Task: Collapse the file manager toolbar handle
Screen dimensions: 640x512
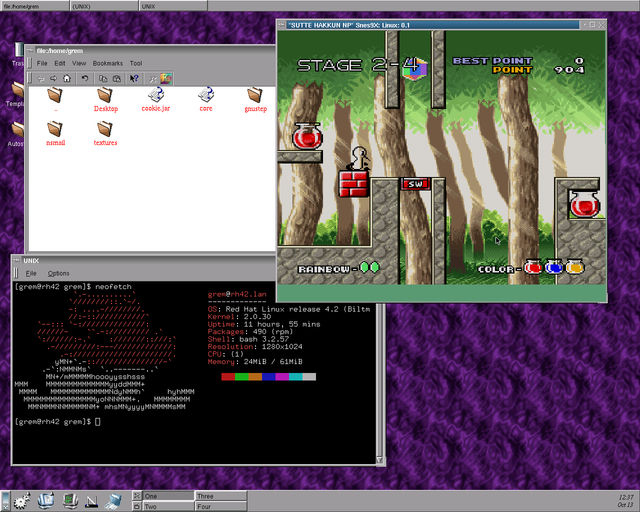Action: tap(29, 78)
